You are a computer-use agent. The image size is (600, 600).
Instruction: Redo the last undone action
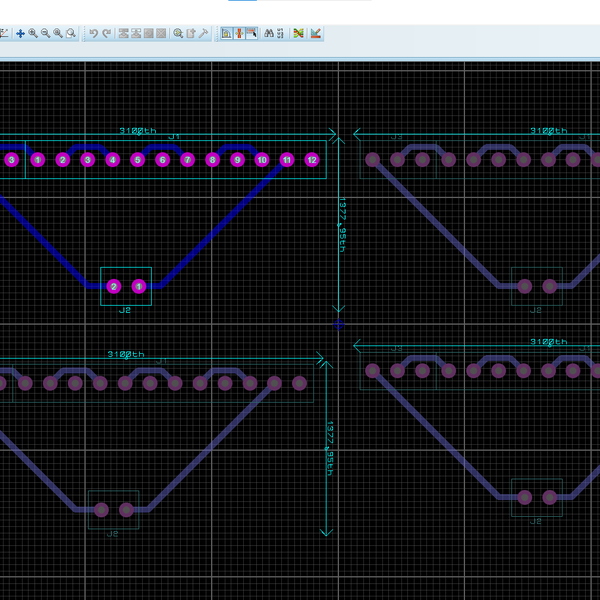(x=106, y=33)
